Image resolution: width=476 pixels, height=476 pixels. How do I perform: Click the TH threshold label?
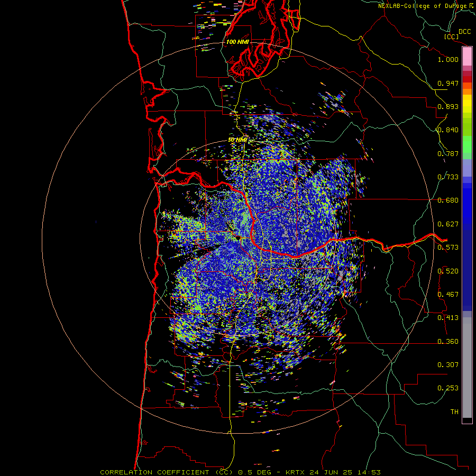(x=454, y=412)
